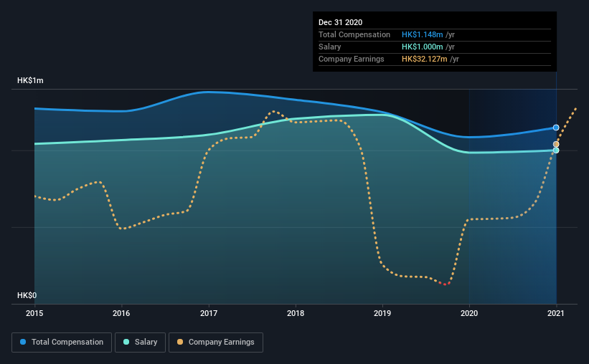Select the blue Total Compensation data point at 2021
Viewport: 589px width, 364px height.
coord(556,128)
